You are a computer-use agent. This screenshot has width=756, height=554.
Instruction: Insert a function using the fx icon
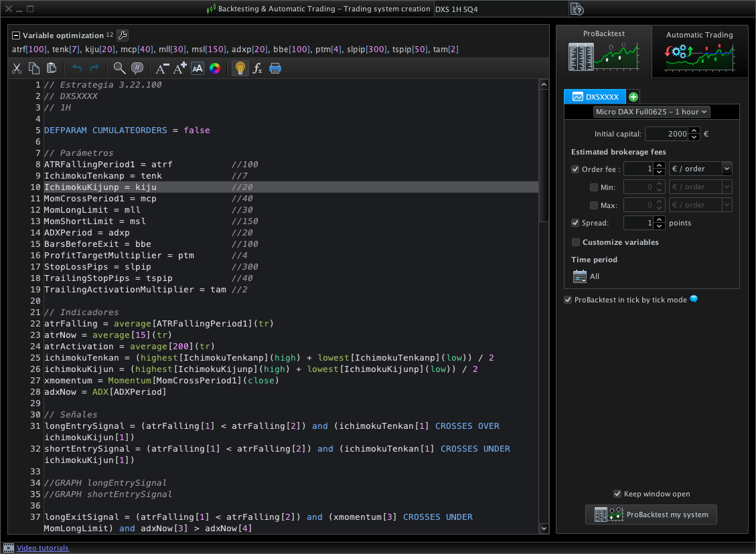click(257, 68)
